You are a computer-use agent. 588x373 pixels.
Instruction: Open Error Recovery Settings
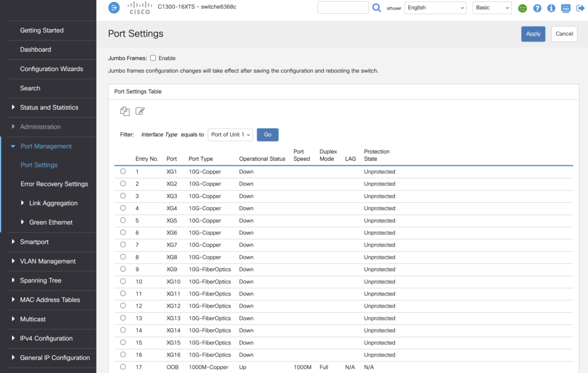point(54,184)
